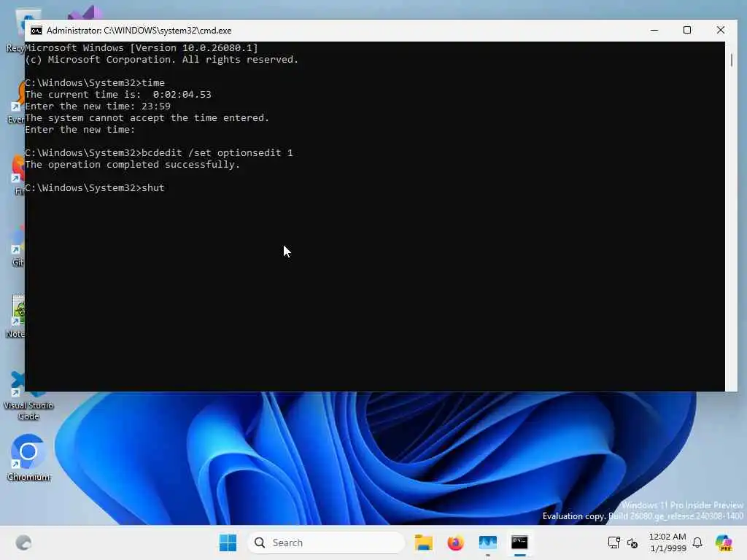The width and height of the screenshot is (747, 560).
Task: Open the Windows Start menu
Action: 228,542
